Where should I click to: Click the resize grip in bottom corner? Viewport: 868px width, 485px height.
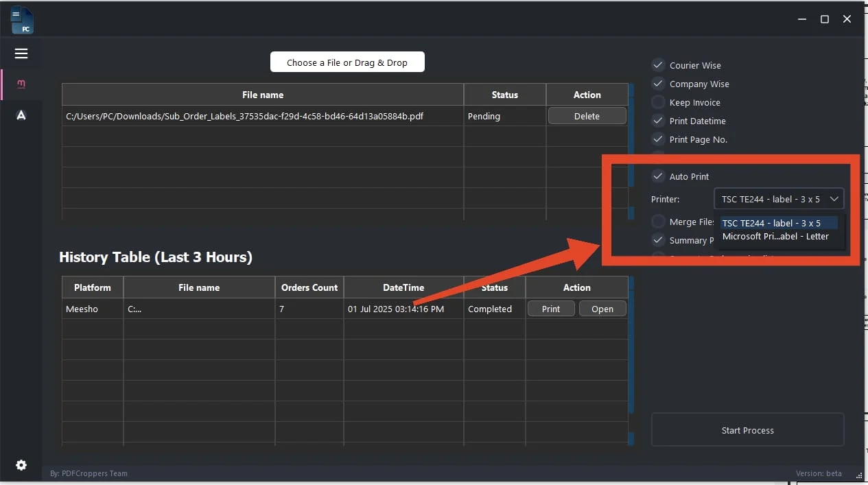[858, 474]
